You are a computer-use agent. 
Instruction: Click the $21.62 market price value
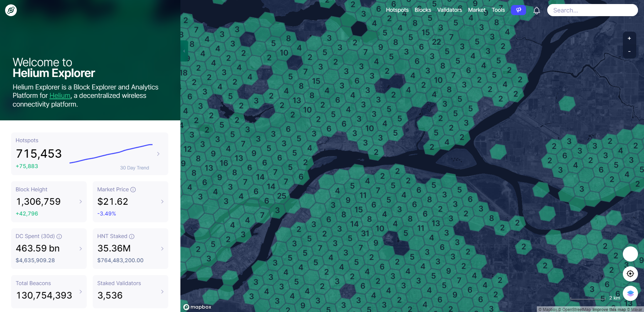(113, 201)
